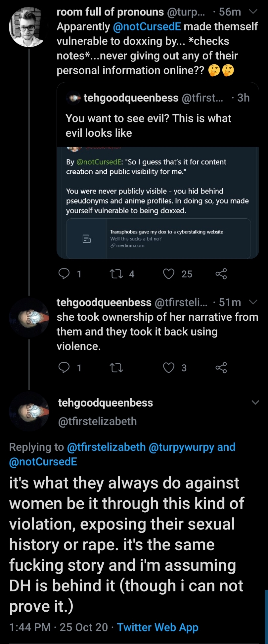View tehgoodqueenbess avatar on main tweet
268x644 pixels.
pyautogui.click(x=29, y=411)
